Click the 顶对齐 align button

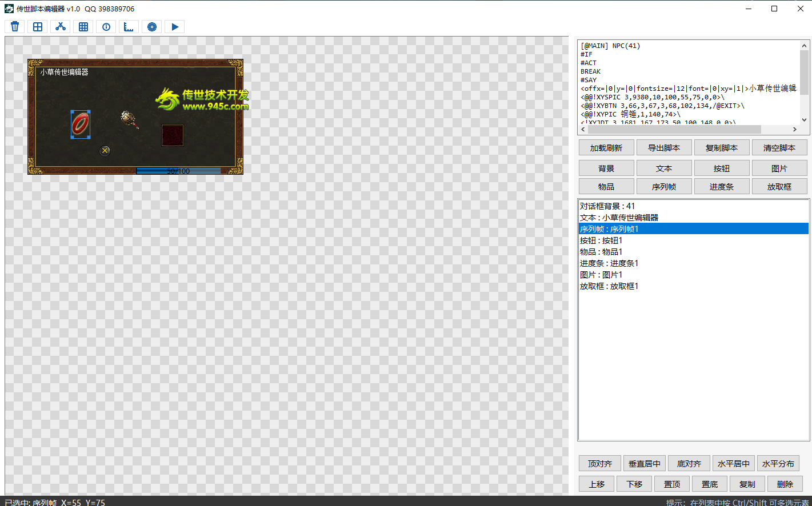point(600,464)
